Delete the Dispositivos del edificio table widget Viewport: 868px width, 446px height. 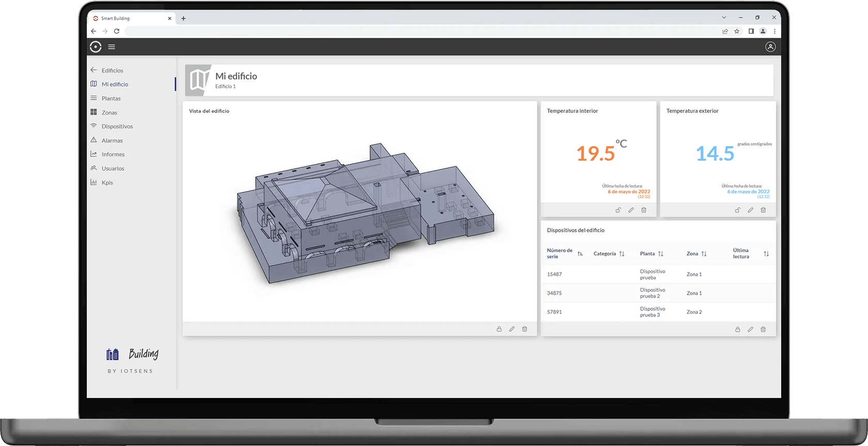(763, 329)
